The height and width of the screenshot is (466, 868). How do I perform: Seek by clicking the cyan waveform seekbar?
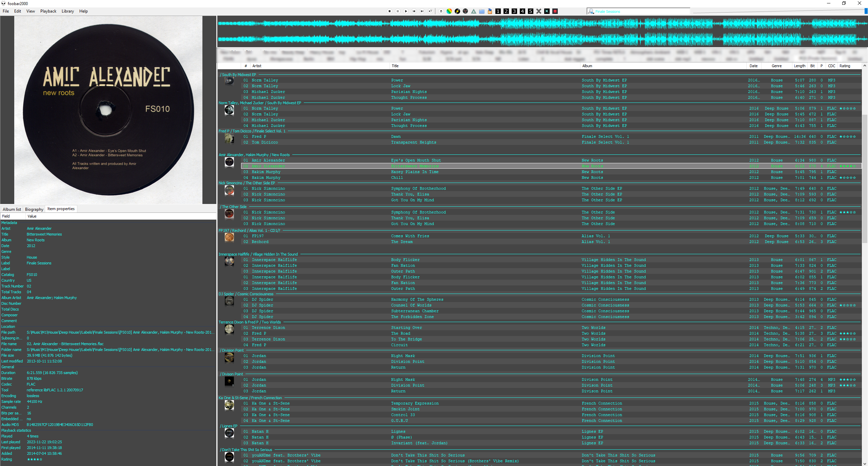[542, 32]
